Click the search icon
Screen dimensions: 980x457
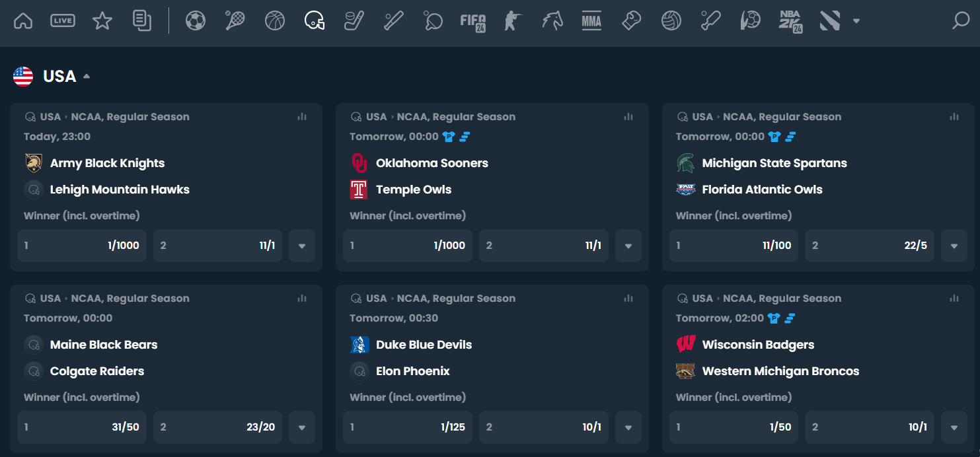[960, 20]
